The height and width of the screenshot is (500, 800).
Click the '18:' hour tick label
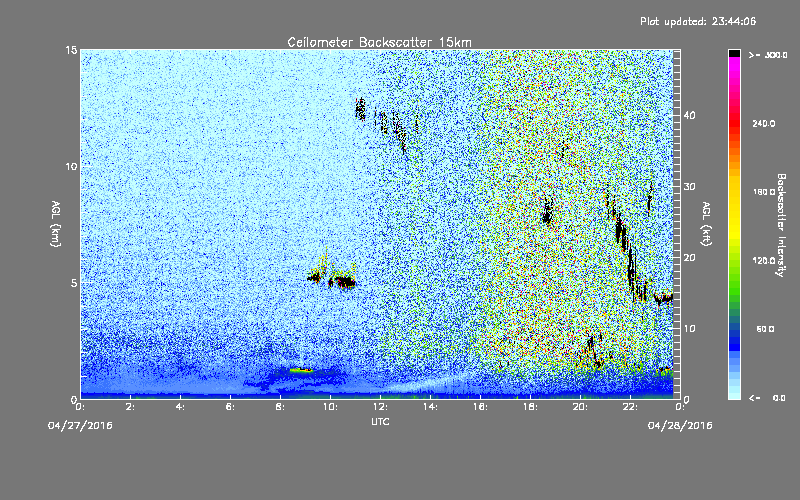(x=530, y=407)
